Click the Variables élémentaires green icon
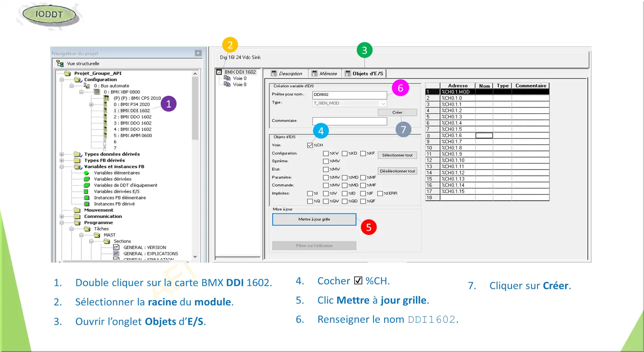This screenshot has height=352, width=644. pos(86,173)
